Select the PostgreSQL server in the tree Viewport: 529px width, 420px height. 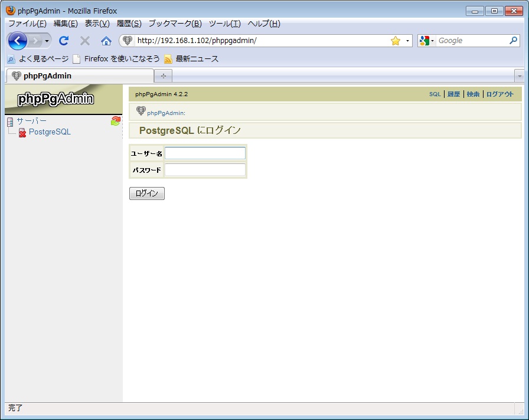coord(50,132)
